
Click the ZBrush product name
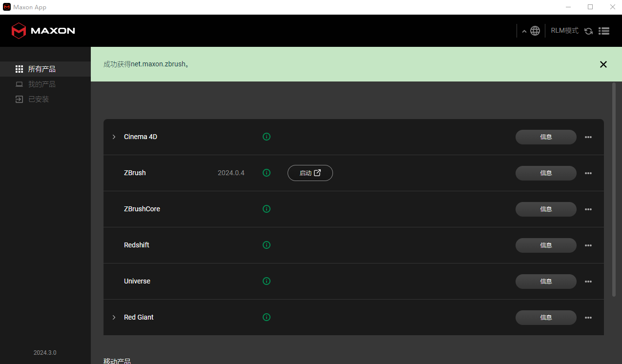tap(135, 173)
